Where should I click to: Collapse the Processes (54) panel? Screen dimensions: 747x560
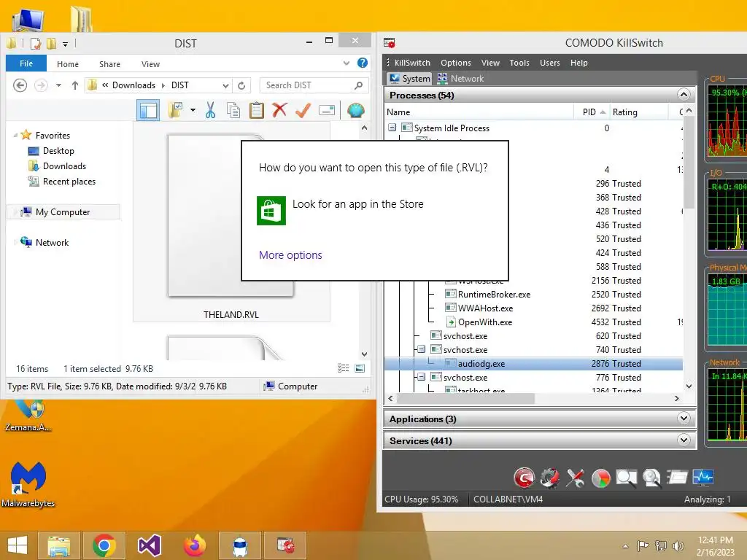pos(684,94)
